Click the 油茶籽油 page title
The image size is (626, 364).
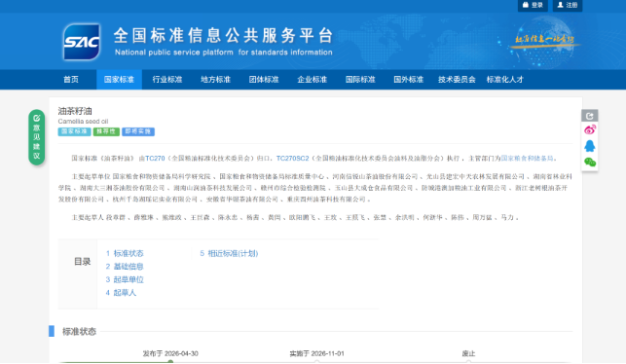point(75,111)
